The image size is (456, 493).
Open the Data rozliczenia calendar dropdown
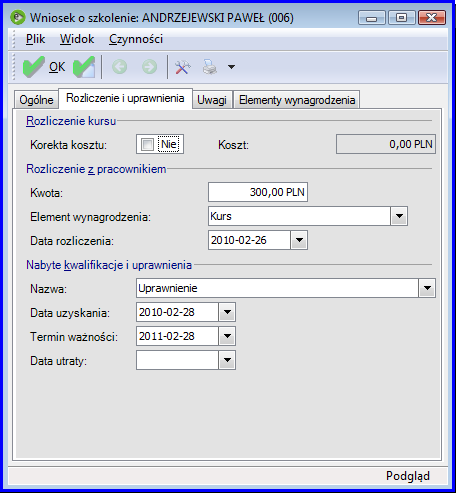click(299, 240)
